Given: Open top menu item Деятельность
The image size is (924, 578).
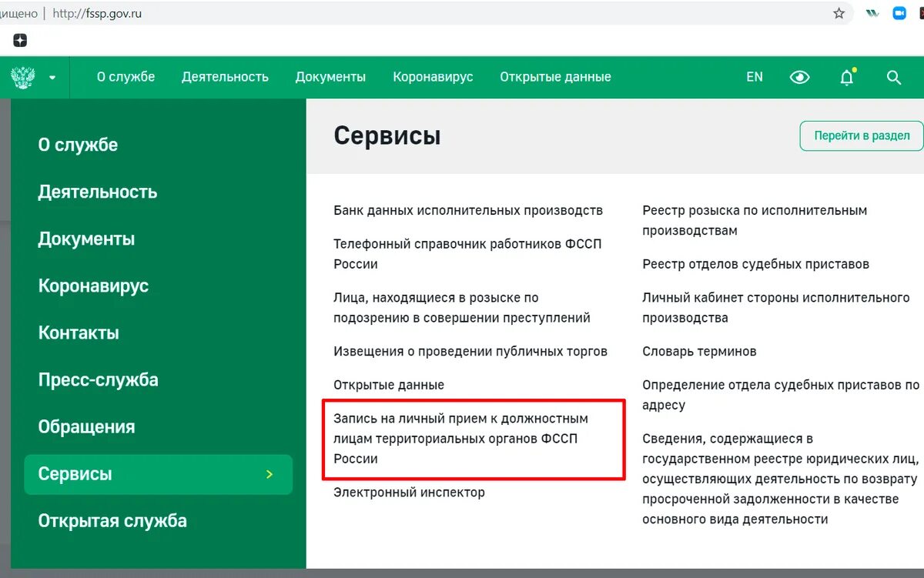Looking at the screenshot, I should (x=225, y=77).
